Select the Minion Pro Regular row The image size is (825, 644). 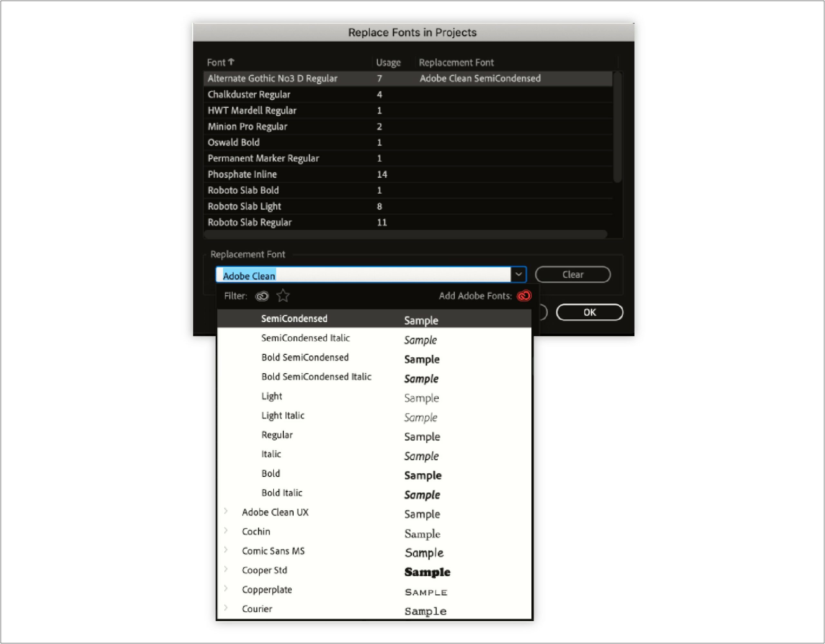pyautogui.click(x=408, y=127)
